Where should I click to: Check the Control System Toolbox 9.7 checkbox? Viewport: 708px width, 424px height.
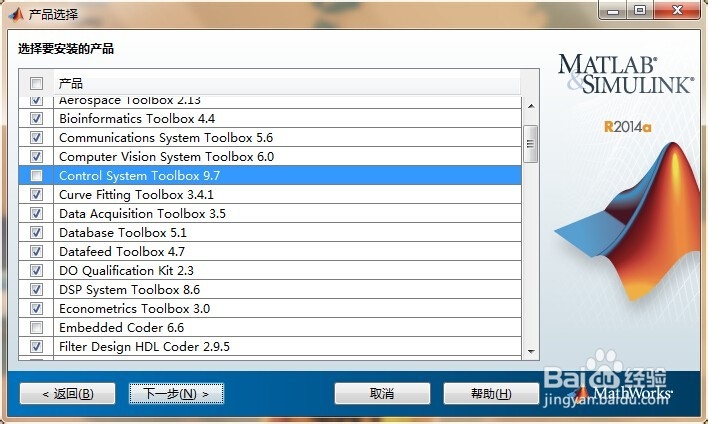click(x=36, y=176)
